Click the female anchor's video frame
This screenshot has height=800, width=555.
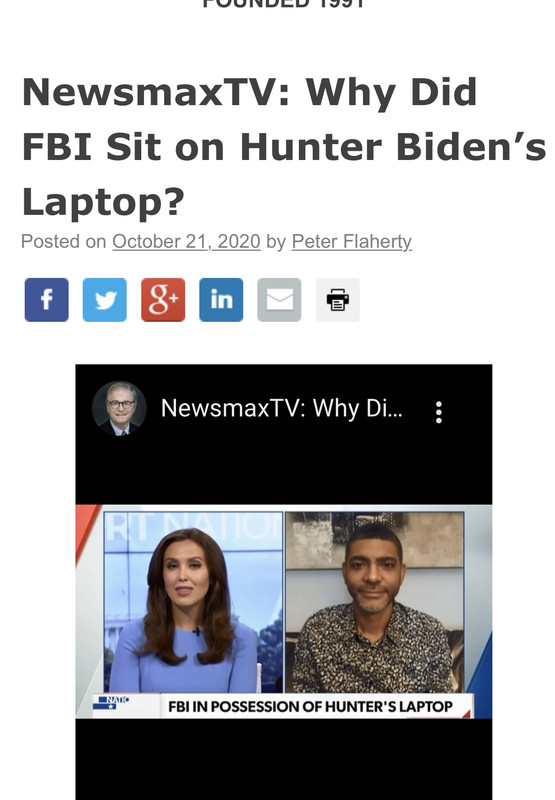[193, 602]
